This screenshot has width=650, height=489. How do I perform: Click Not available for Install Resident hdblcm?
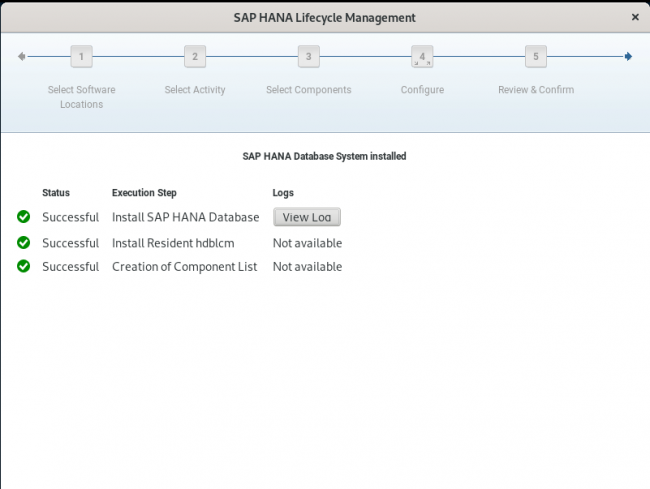coord(307,243)
